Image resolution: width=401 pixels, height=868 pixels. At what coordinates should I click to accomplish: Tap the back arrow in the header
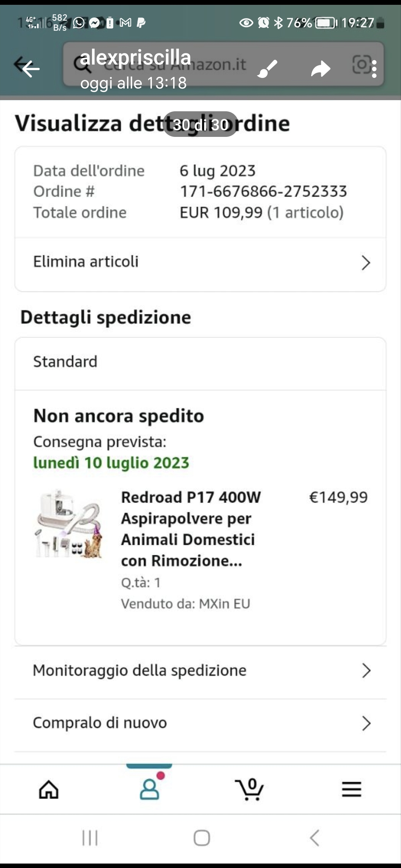pyautogui.click(x=29, y=68)
